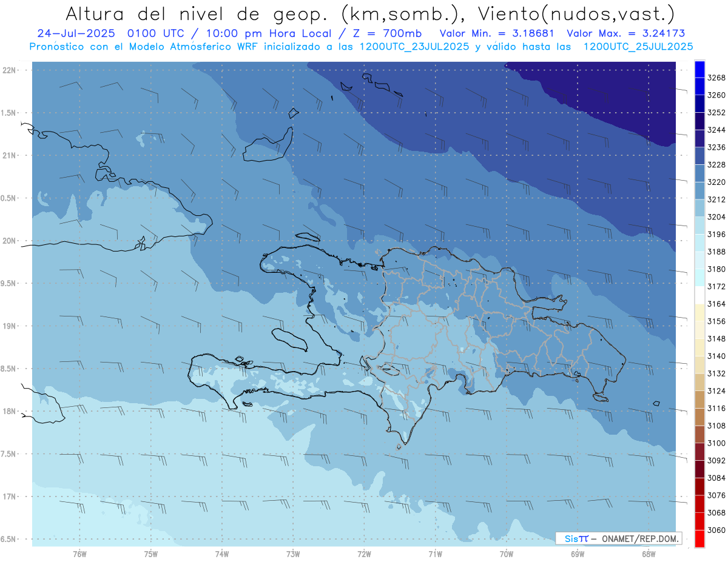Pick the bright red swatch below 3060
Screen dimensions: 728x562
(699, 538)
